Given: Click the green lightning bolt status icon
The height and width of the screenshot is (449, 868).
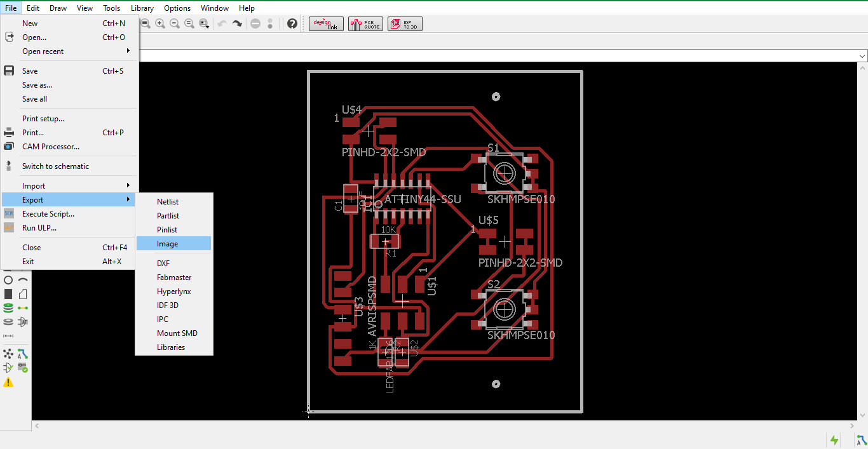Looking at the screenshot, I should pyautogui.click(x=834, y=439).
